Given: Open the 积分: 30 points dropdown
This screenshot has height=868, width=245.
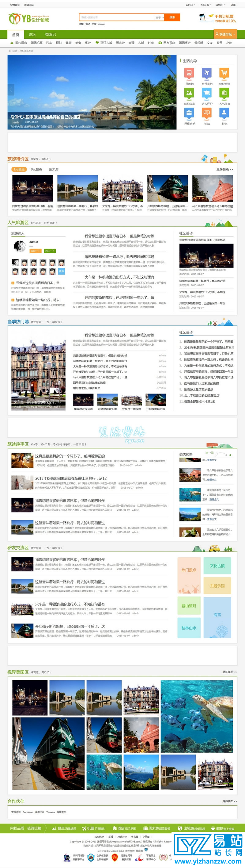Looking at the screenshot, I should (x=205, y=5).
